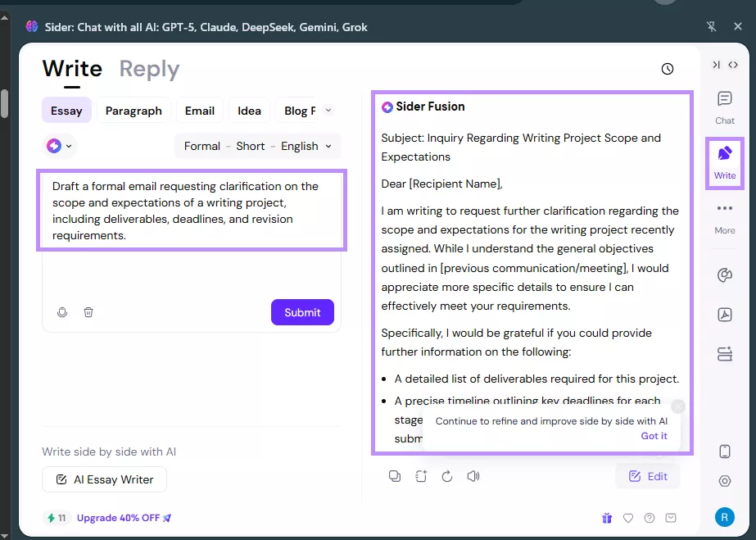Open the tone dropdown showing Formal
756x540 pixels.
click(202, 146)
